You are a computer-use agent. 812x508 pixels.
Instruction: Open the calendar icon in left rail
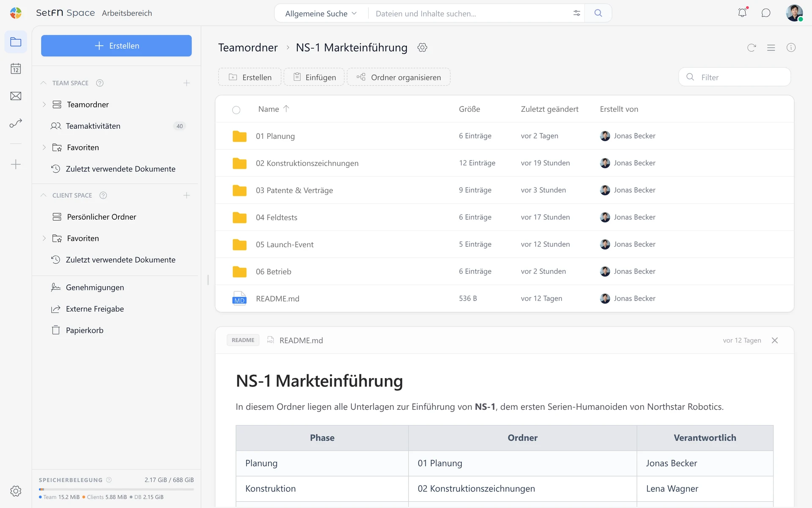[16, 69]
